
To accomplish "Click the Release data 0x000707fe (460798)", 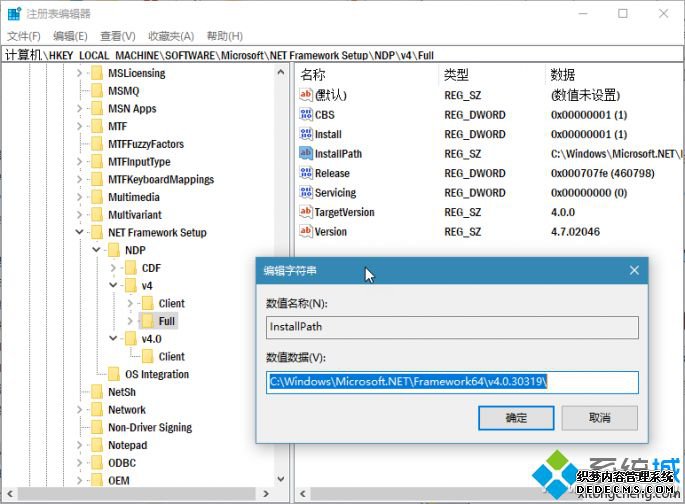I will (x=602, y=173).
